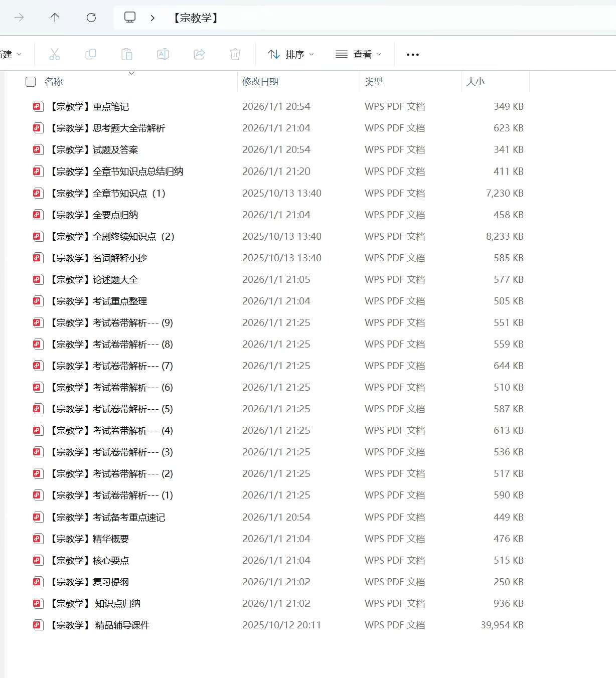Expand the breadcrumb chevron before 【宗教学】
This screenshot has width=616, height=678.
point(152,18)
